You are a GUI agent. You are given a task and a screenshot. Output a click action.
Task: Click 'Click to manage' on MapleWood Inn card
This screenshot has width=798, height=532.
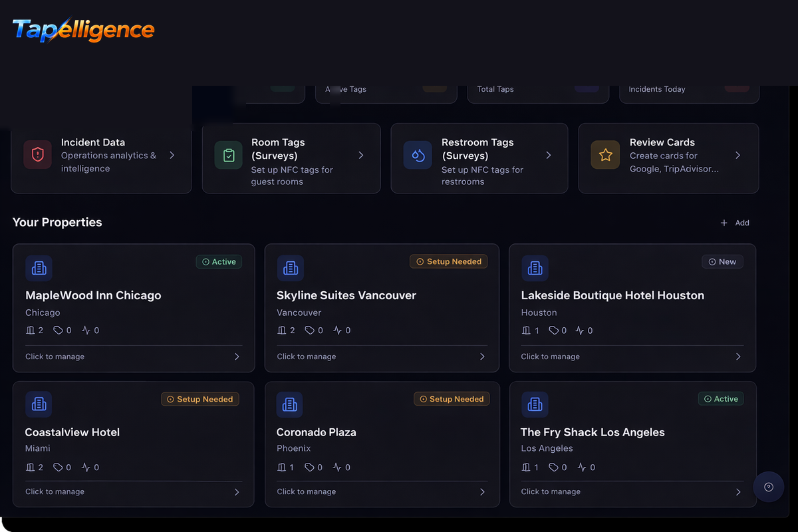tap(55, 356)
